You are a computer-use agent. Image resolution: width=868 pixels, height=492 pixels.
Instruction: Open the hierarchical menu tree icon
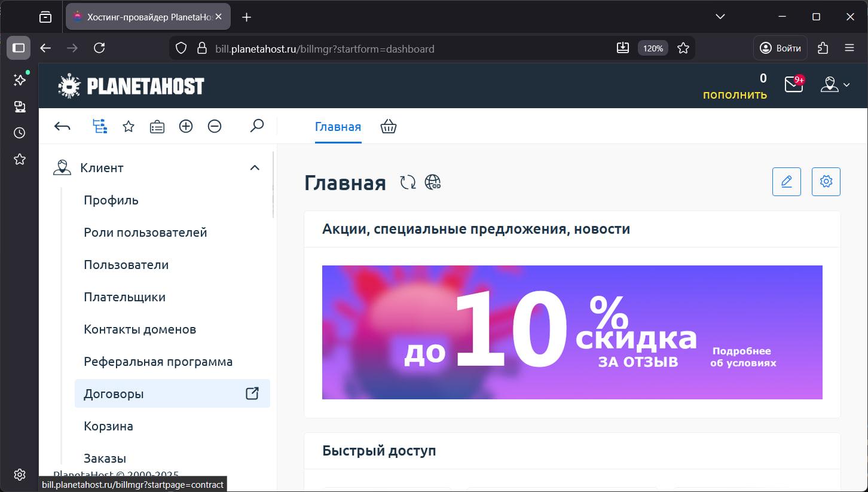99,126
